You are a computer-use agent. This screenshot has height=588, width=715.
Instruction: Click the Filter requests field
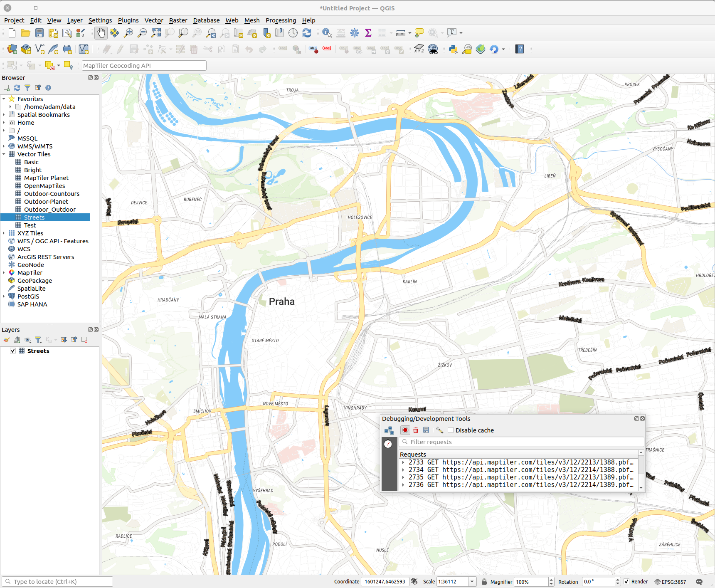(520, 442)
